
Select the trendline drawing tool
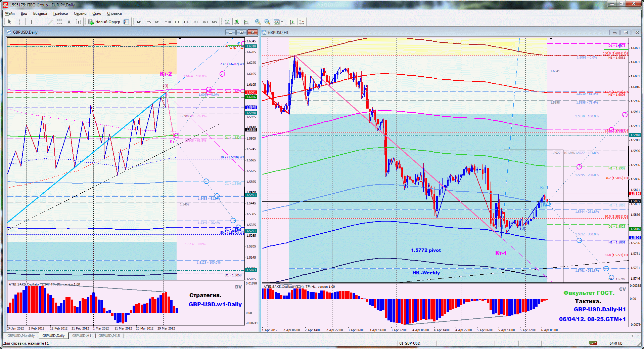click(50, 22)
